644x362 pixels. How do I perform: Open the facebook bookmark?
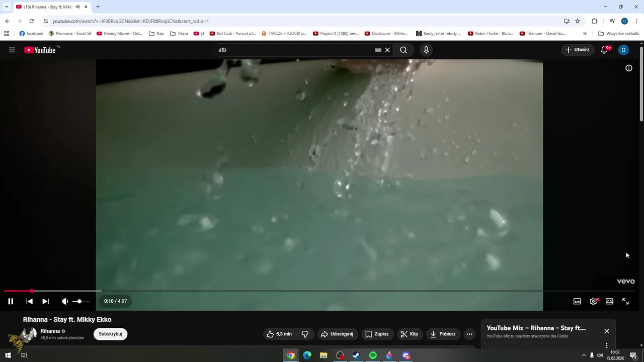[31, 33]
